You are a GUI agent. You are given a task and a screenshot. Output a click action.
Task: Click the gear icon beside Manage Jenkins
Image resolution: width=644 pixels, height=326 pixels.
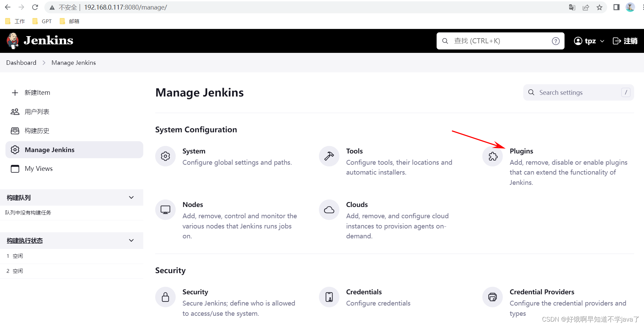(15, 150)
